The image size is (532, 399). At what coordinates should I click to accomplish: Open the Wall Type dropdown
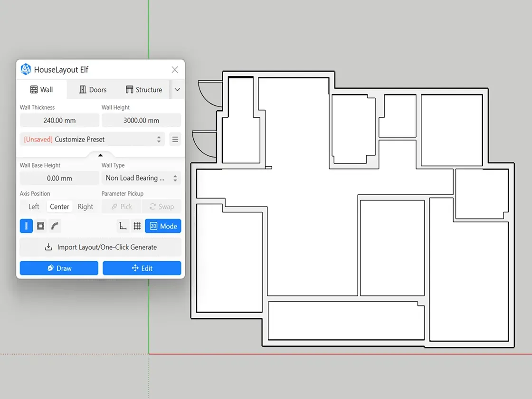coord(141,178)
